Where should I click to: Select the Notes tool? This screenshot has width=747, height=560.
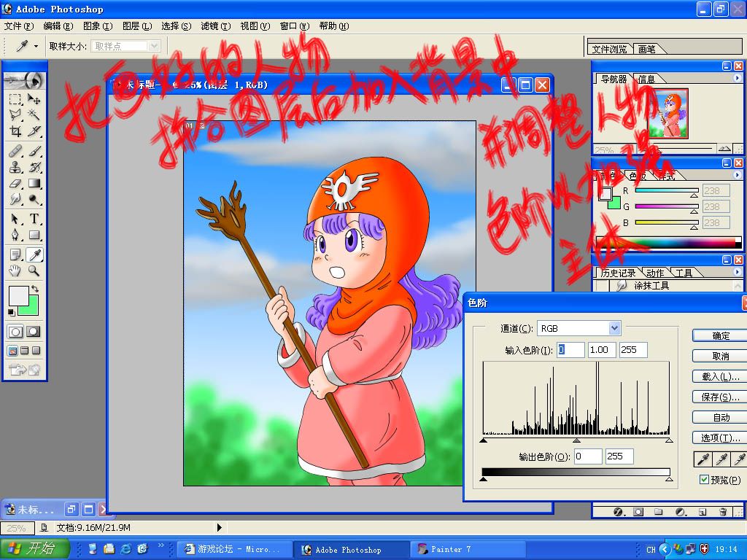(15, 254)
